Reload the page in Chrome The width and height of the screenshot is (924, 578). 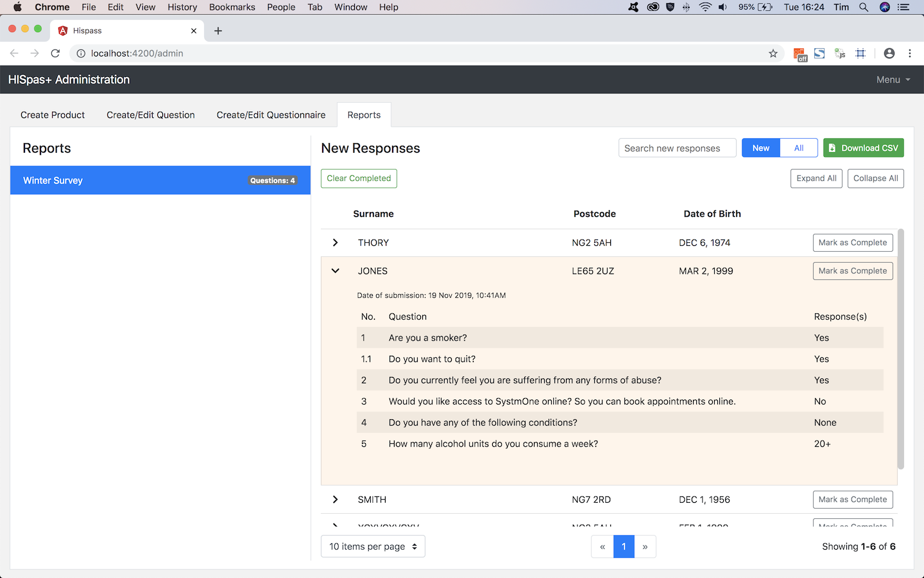pyautogui.click(x=55, y=53)
